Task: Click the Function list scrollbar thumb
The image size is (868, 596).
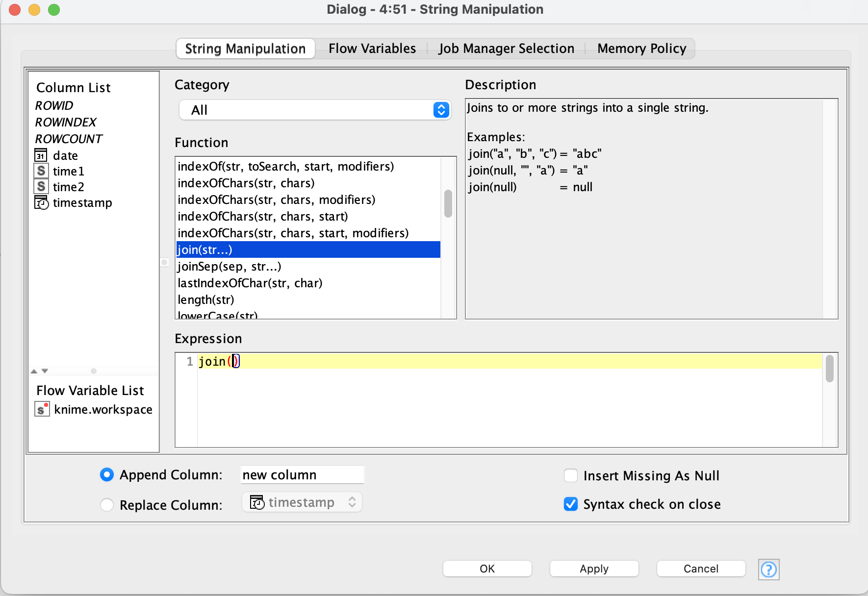Action: 448,203
